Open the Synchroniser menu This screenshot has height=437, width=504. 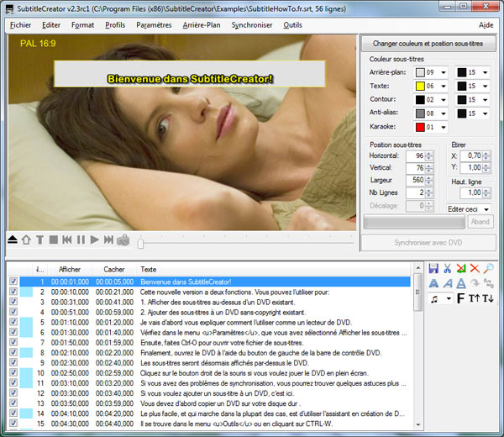point(252,25)
